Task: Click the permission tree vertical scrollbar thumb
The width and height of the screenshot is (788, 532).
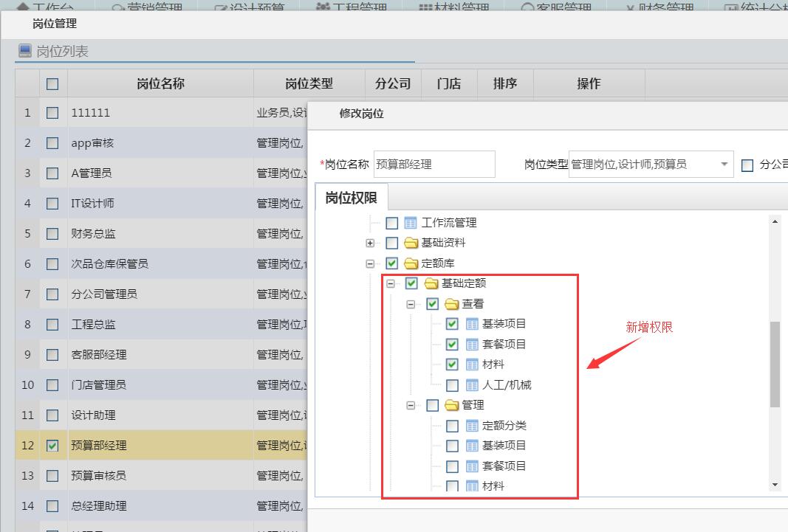Action: click(x=775, y=364)
